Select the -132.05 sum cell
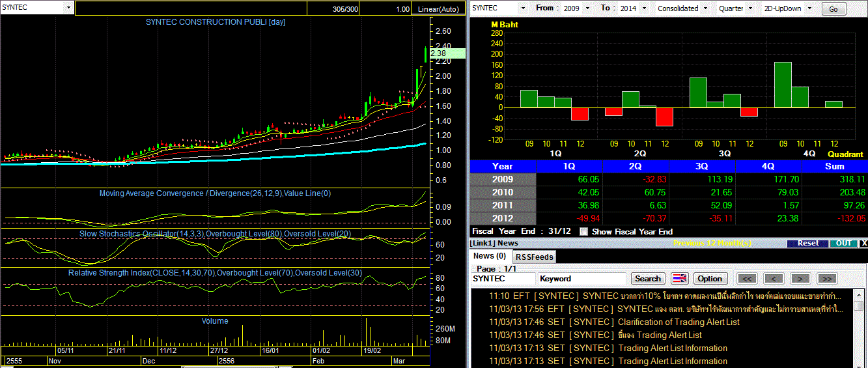The width and height of the screenshot is (868, 368). [x=835, y=218]
